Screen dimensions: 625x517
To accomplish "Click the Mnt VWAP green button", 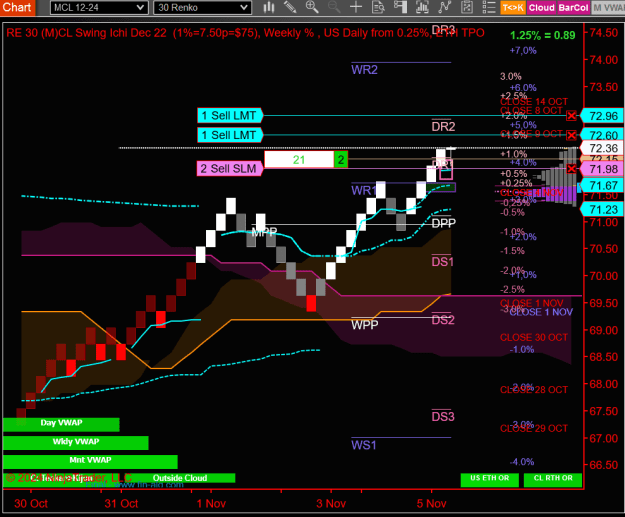I will (x=90, y=461).
